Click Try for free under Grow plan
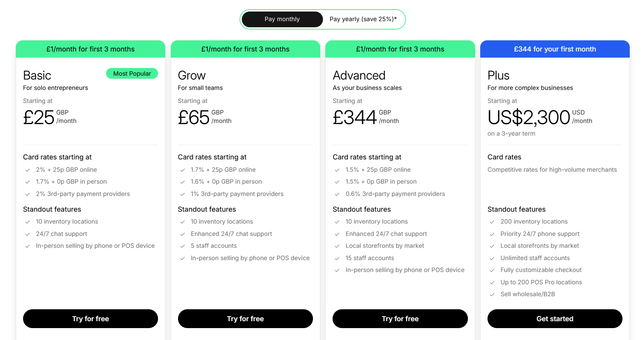Screen dimensions: 644x340 click(x=245, y=318)
